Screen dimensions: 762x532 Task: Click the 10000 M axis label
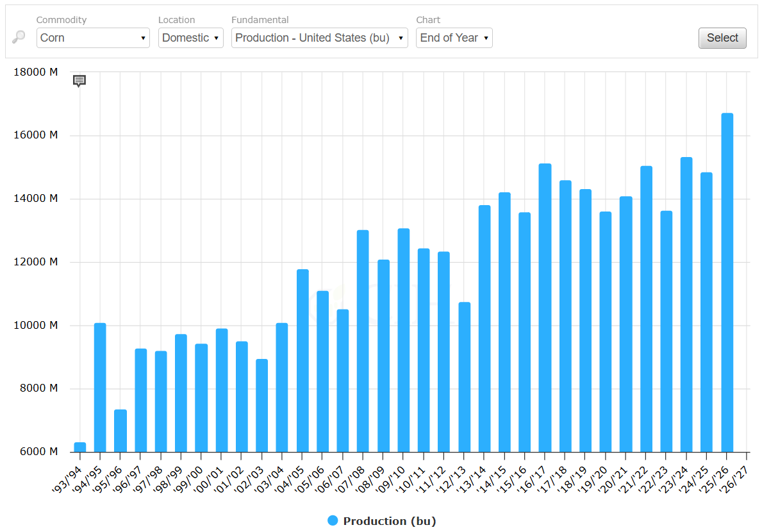(x=36, y=325)
